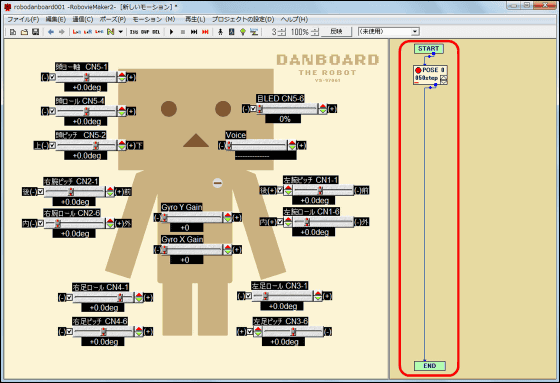Toggle the 目LED CN5-6 checkbox
The width and height of the screenshot is (560, 383).
253,109
